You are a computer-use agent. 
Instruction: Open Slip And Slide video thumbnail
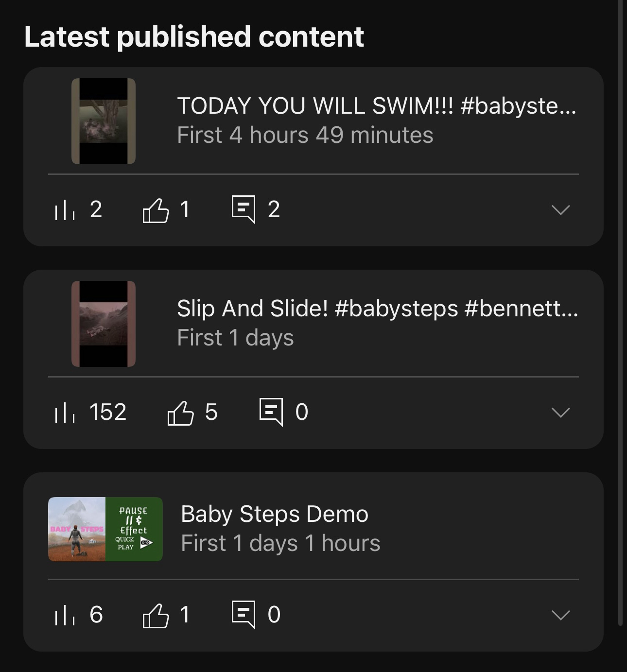104,324
